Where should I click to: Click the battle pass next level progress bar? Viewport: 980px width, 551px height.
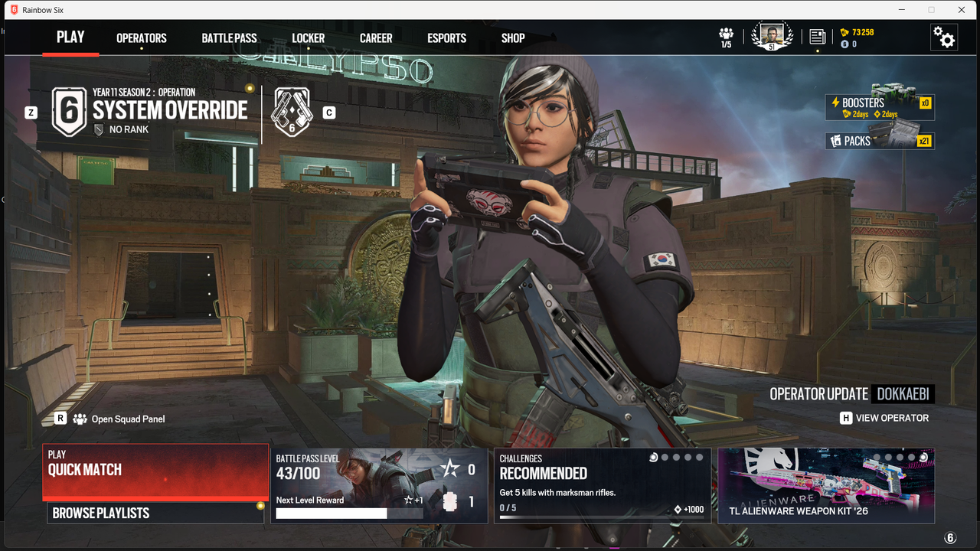(349, 514)
